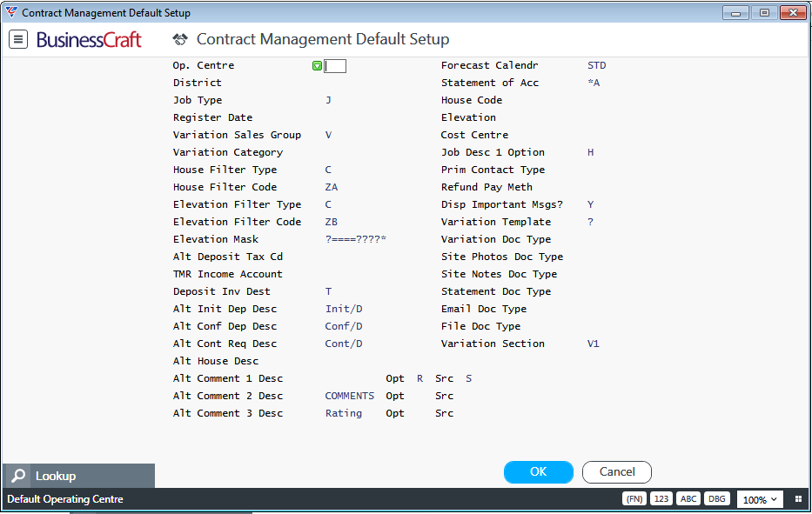Select Alt Conf Dep Desc value Conf/D
Image resolution: width=812 pixels, height=514 pixels.
344,326
